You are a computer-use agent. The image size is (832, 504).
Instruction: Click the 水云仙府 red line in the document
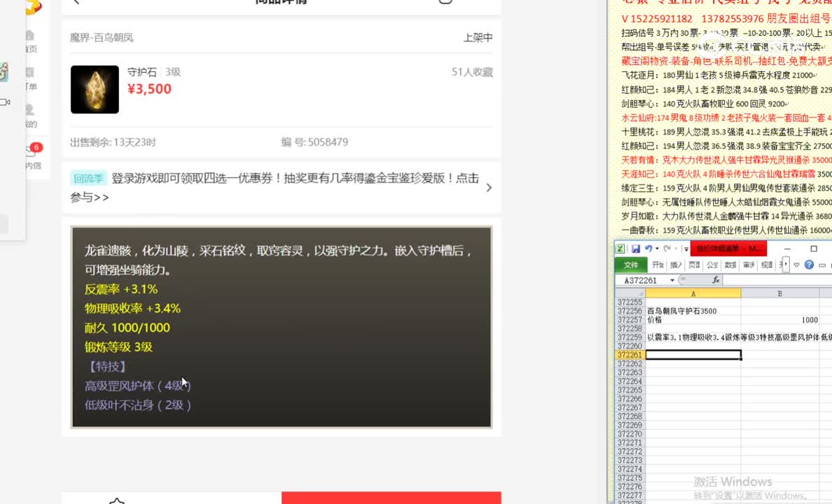coord(726,118)
